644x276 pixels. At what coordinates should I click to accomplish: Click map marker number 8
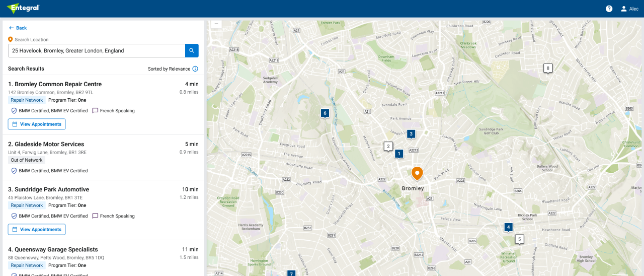pos(548,68)
